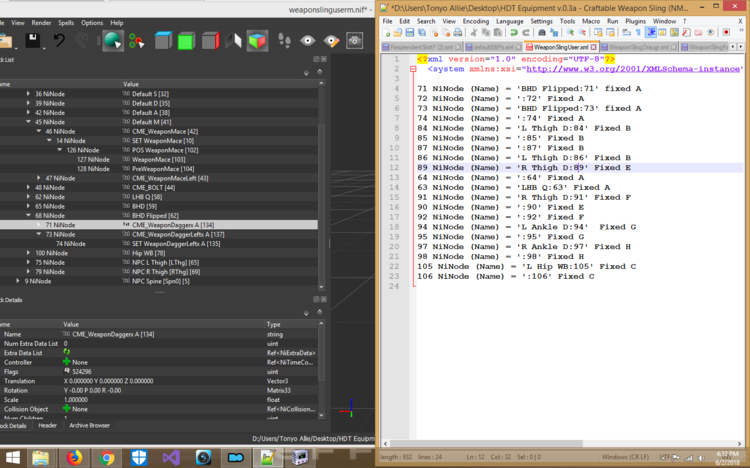Image resolution: width=750 pixels, height=468 pixels.
Task: Open the Plugins menu in Notepad++
Action: pyautogui.click(x=635, y=21)
